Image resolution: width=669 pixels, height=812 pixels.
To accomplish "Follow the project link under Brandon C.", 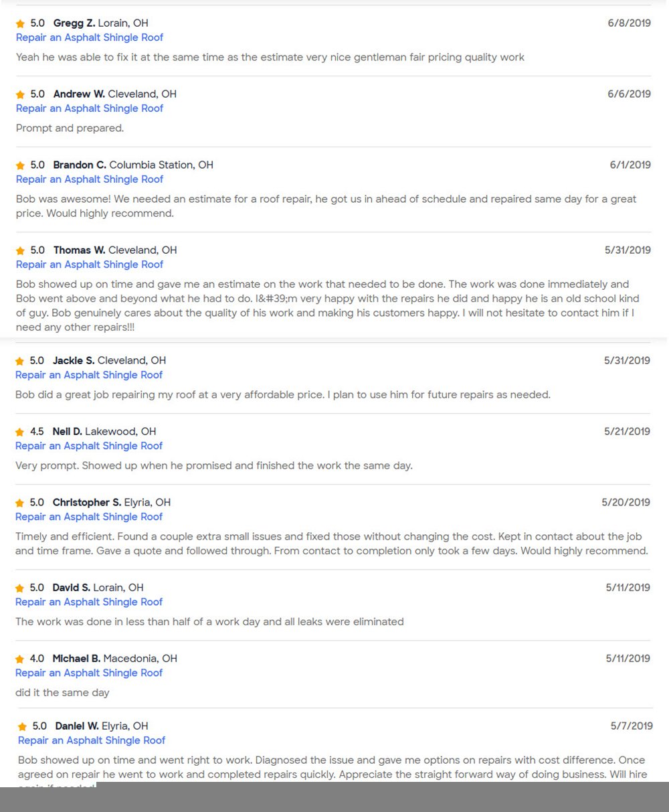I will point(90,179).
